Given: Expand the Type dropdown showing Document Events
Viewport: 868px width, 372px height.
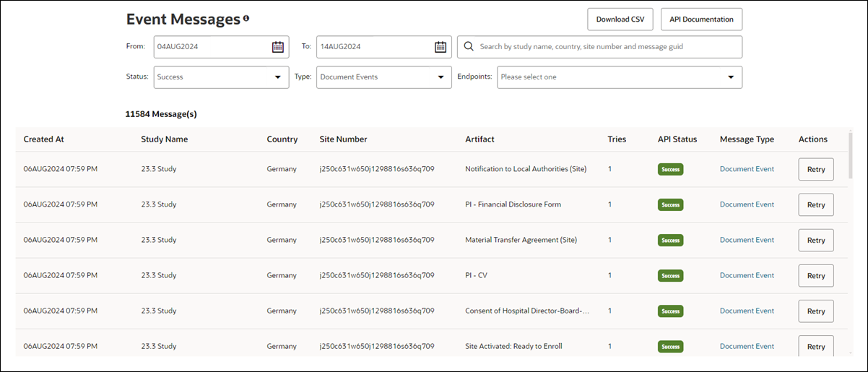Looking at the screenshot, I should (384, 77).
